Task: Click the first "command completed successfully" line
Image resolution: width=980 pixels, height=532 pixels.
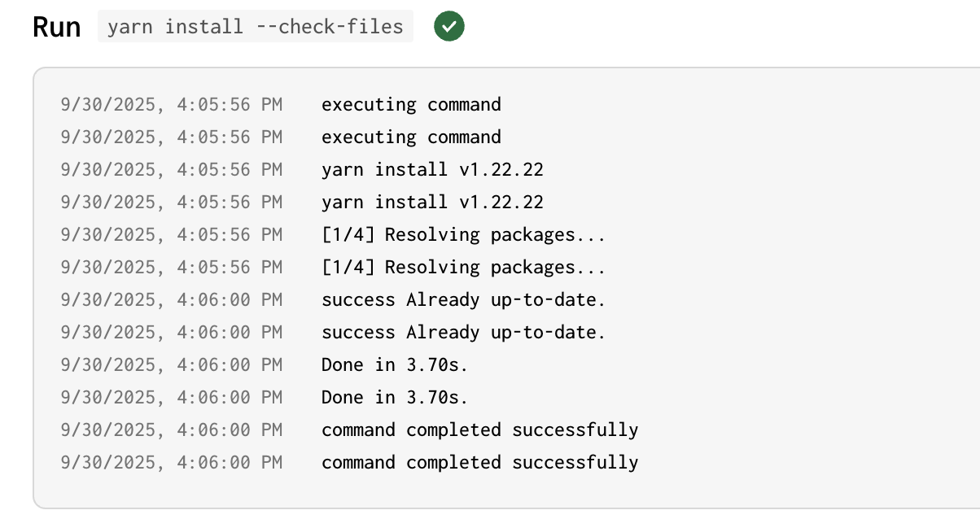Action: [x=479, y=430]
